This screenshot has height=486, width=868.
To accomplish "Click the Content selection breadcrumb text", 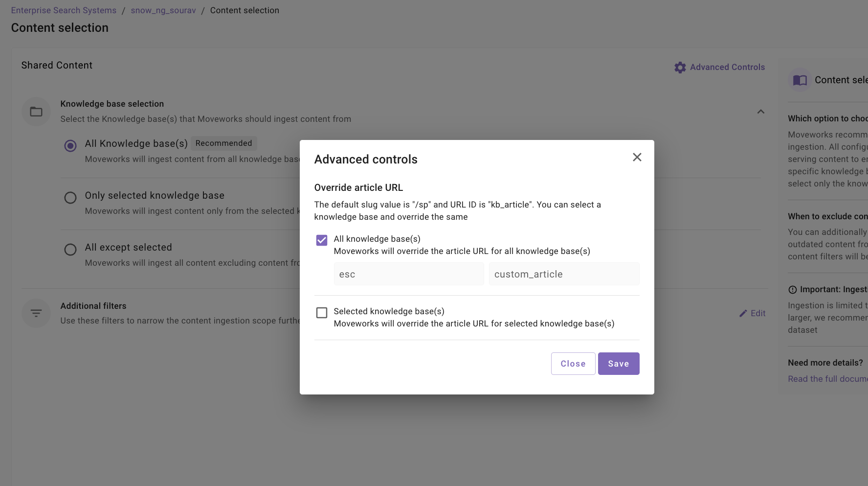I will pyautogui.click(x=245, y=10).
